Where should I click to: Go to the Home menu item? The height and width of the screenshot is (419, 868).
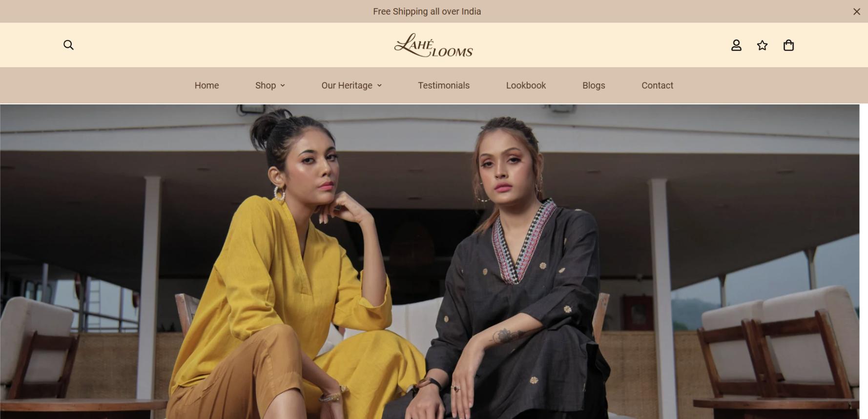(207, 85)
